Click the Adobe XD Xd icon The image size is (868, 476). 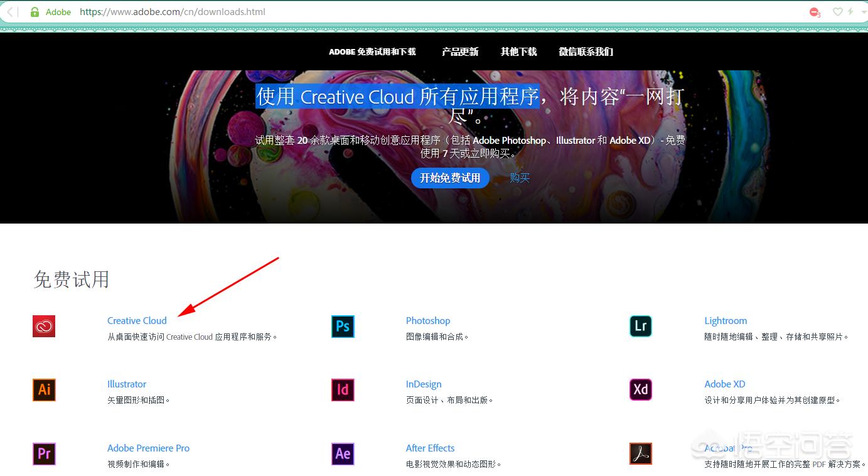point(641,389)
